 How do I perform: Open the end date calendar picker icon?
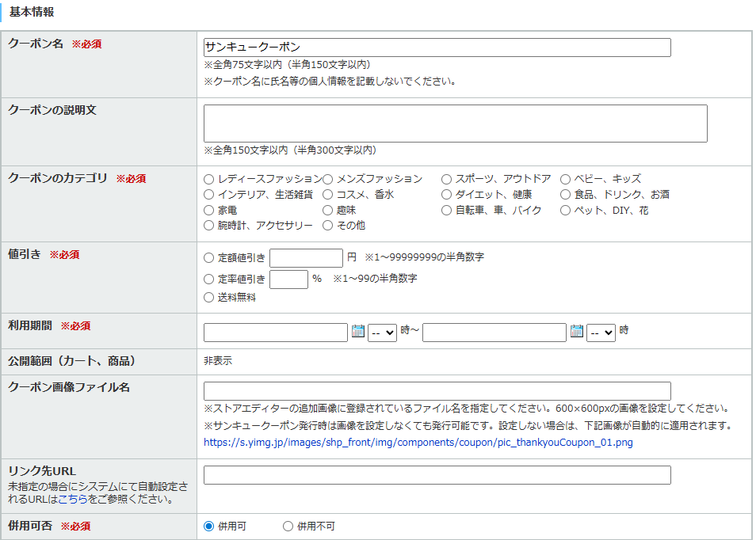point(576,332)
